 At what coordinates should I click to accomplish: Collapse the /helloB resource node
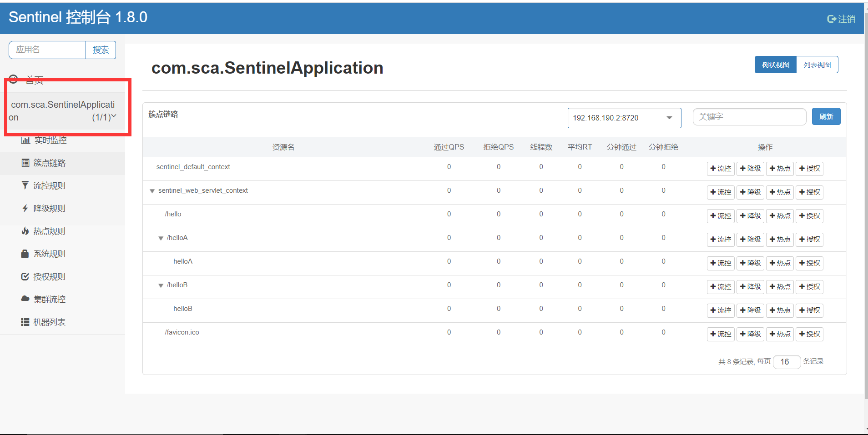161,285
